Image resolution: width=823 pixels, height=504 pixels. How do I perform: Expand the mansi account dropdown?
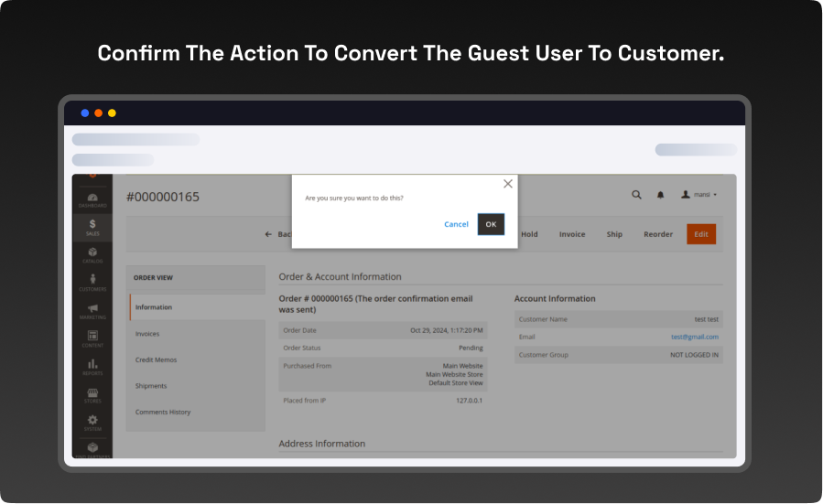[x=699, y=195]
